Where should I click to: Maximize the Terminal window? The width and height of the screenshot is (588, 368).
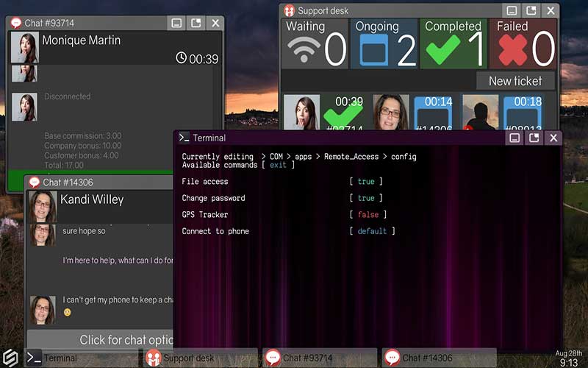(x=534, y=138)
